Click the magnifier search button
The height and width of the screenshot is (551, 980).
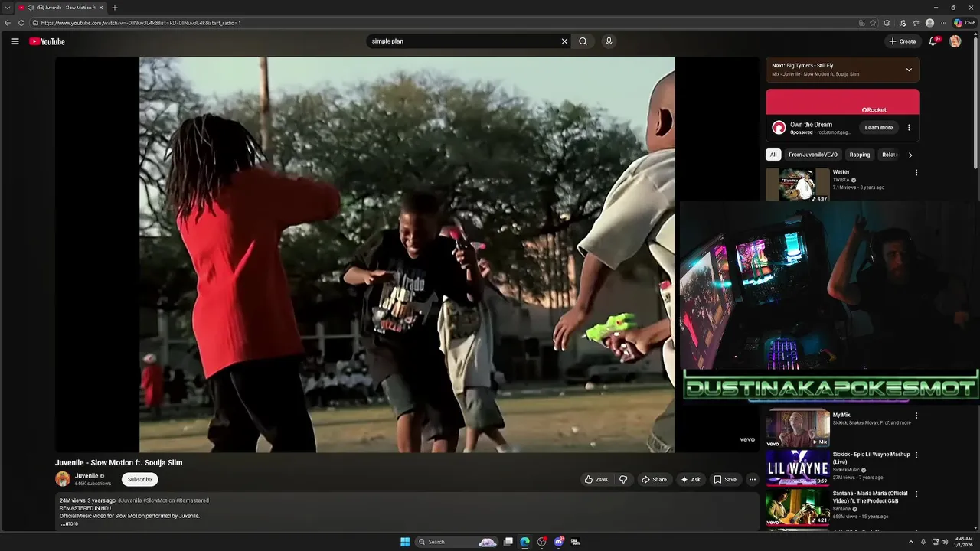(x=583, y=41)
